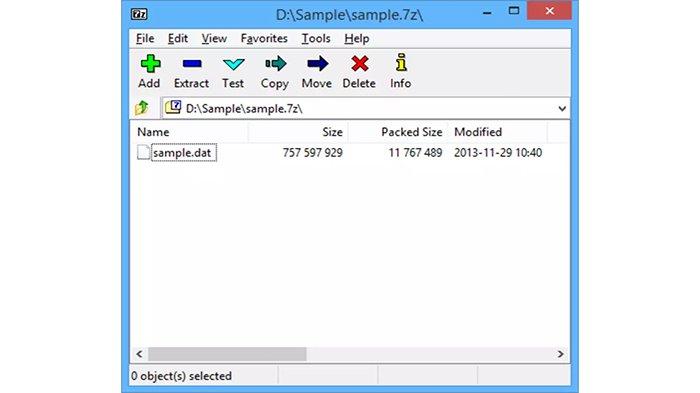The height and width of the screenshot is (393, 700).
Task: Run Test with the checkmark icon
Action: (233, 64)
